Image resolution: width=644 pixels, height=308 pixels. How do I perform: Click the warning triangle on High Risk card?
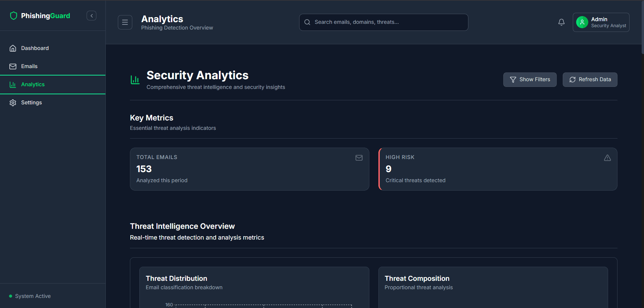[607, 158]
